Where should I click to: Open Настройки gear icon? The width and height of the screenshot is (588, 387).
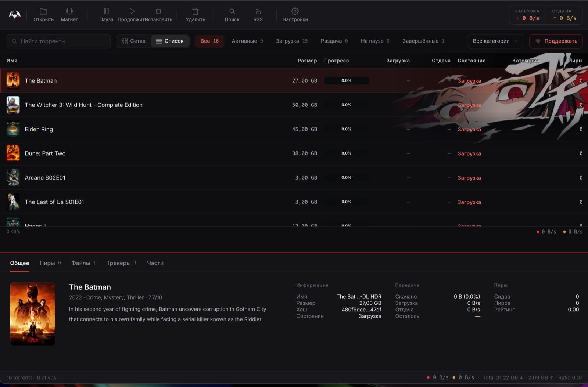(295, 11)
